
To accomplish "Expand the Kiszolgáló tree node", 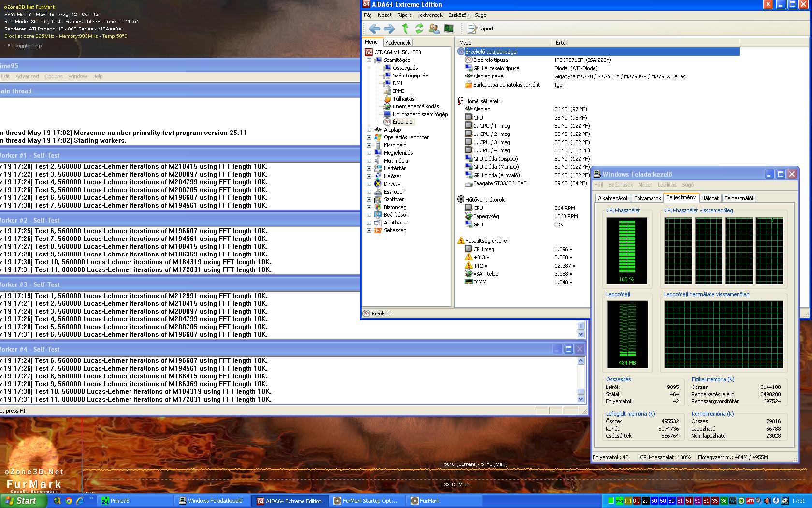I will (369, 145).
